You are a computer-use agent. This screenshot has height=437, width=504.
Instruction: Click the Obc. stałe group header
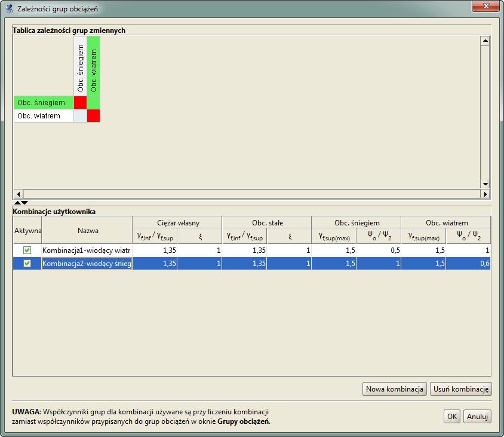pos(267,222)
